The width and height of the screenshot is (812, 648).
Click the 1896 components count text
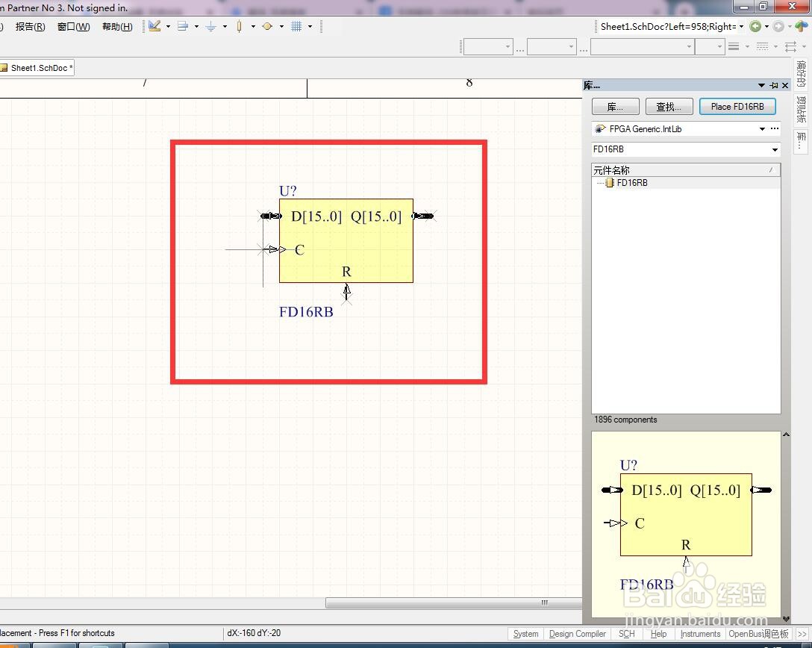(625, 420)
